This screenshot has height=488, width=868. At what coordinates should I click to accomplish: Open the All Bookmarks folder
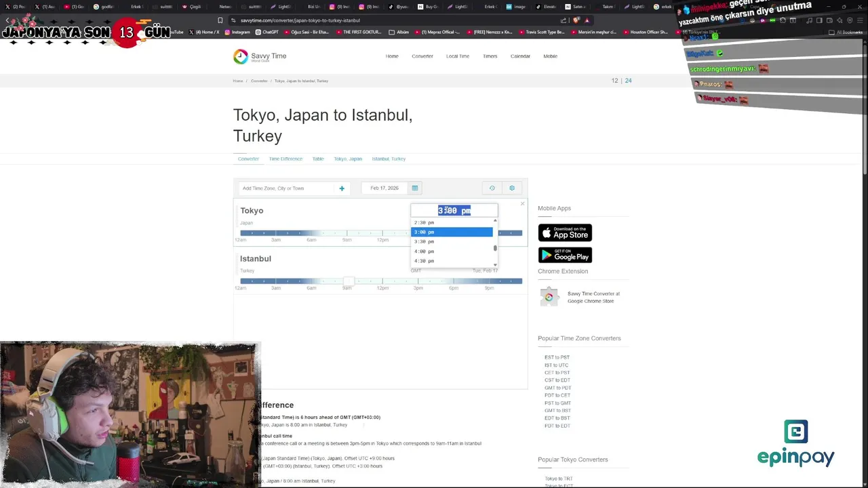(x=846, y=32)
